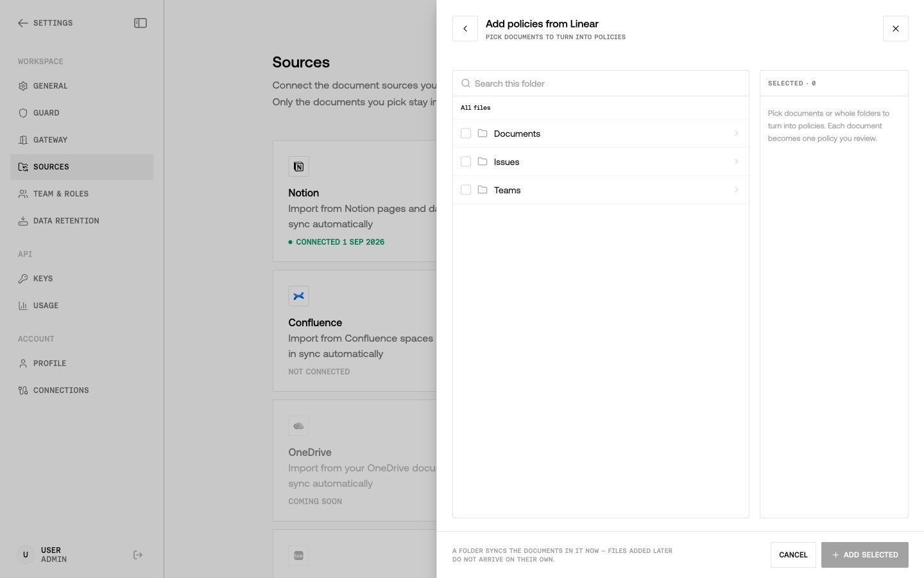Click the Gateway icon in sidebar
The image size is (924, 578).
(23, 140)
